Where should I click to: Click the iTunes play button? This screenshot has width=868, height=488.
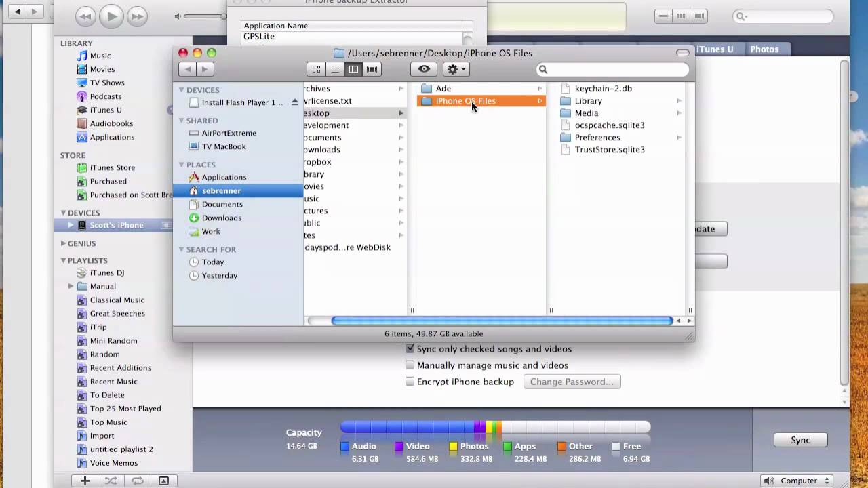(x=111, y=16)
